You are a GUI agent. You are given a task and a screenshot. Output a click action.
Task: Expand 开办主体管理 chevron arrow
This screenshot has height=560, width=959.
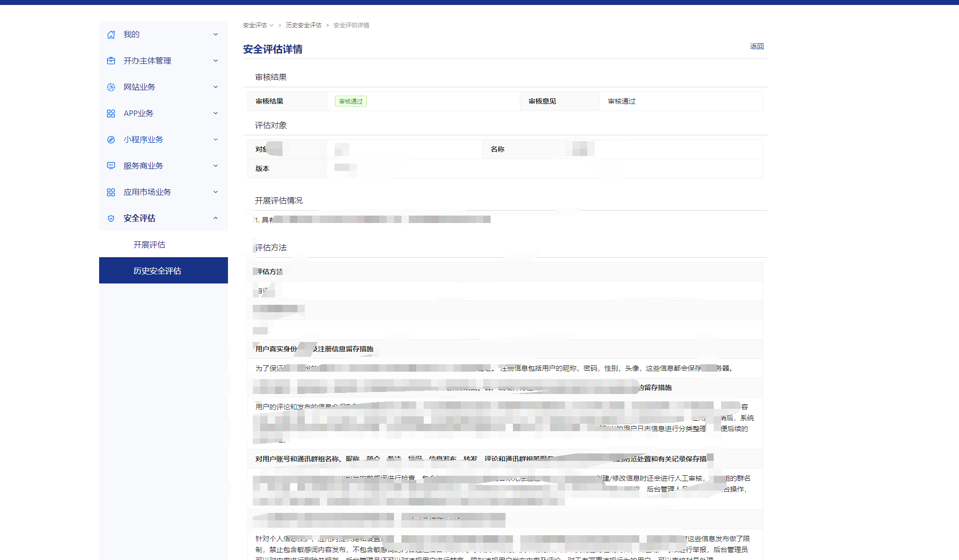pyautogui.click(x=216, y=61)
